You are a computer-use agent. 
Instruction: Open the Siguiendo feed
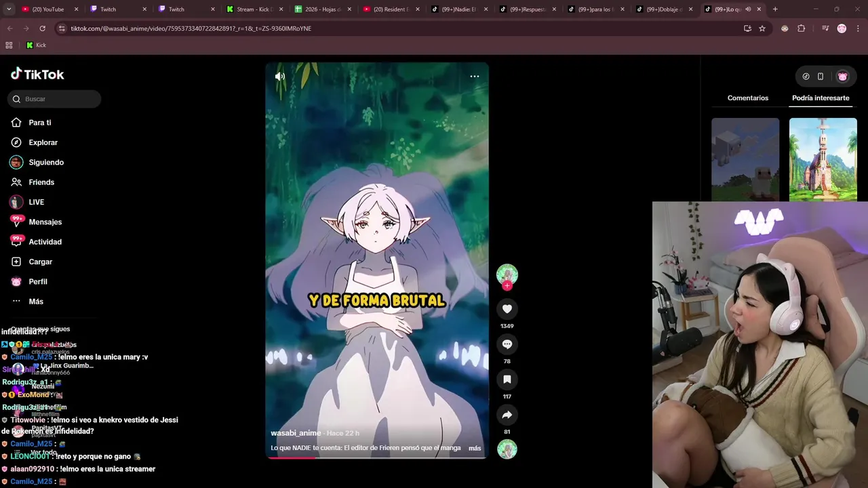click(x=46, y=162)
